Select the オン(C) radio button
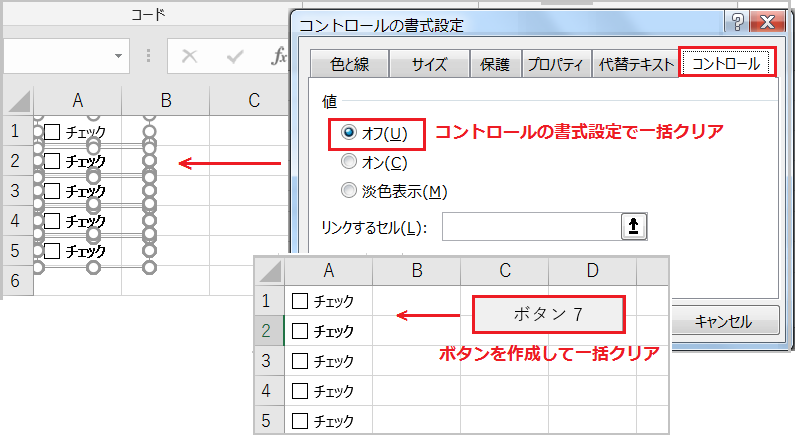The image size is (796, 436). point(349,162)
